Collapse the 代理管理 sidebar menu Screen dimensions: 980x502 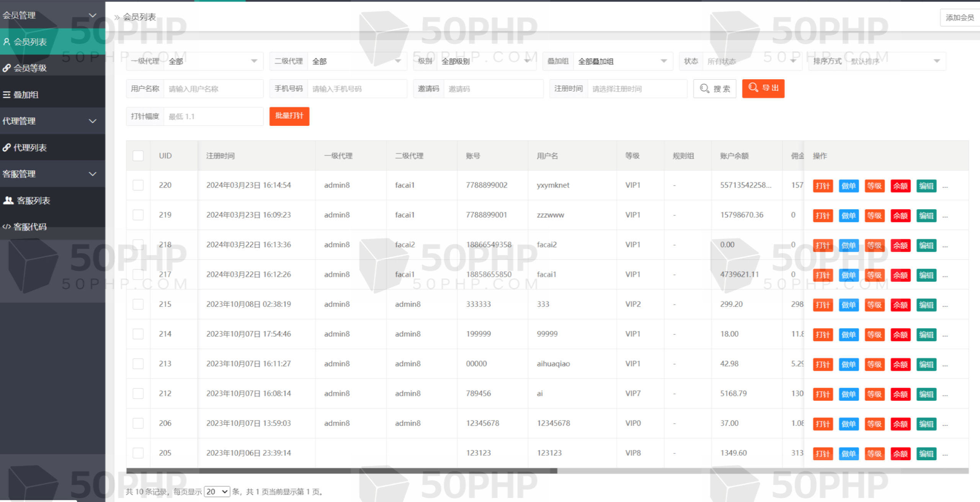[92, 121]
